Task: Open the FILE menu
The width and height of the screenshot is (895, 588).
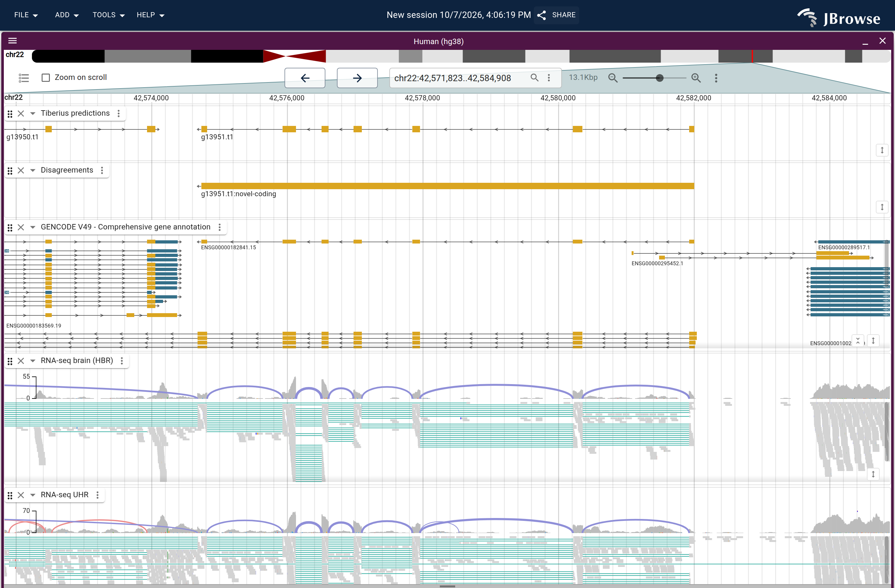Action: pyautogui.click(x=26, y=15)
